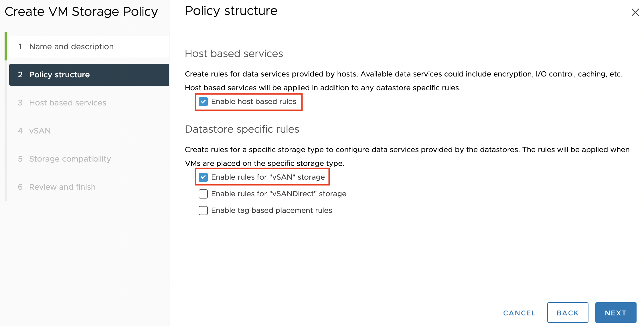
Task: Click the Host based services section heading
Action: [234, 54]
